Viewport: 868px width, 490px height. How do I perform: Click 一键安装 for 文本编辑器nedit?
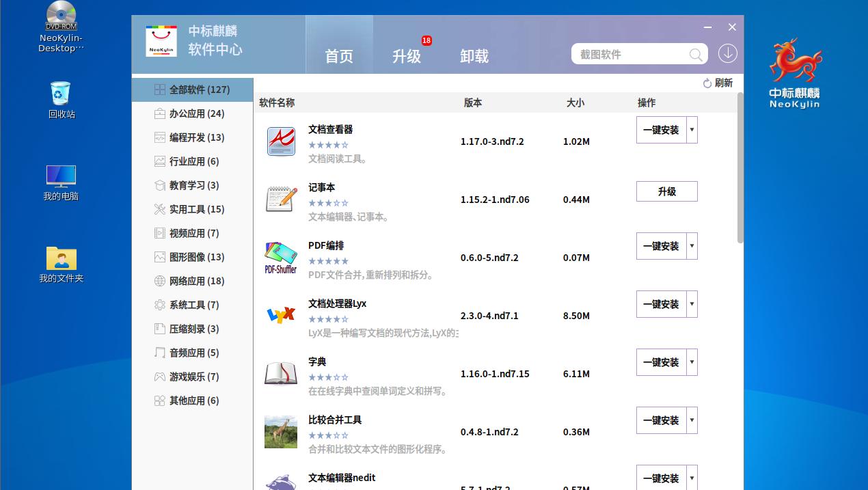pos(661,478)
